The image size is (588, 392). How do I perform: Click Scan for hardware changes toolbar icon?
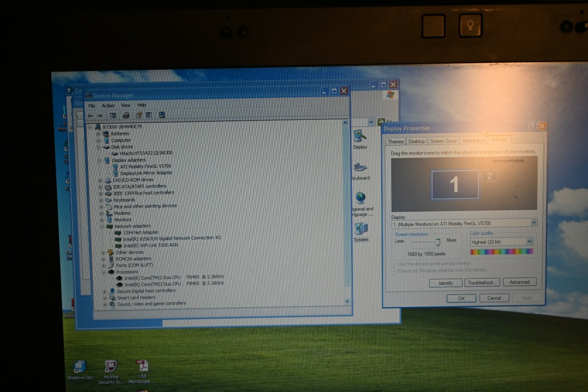pyautogui.click(x=162, y=115)
